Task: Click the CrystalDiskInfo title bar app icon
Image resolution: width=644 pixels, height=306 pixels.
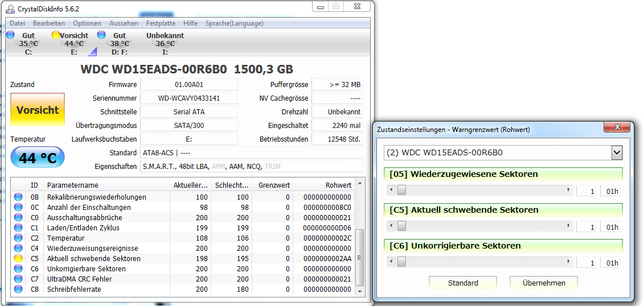Action: pos(10,8)
